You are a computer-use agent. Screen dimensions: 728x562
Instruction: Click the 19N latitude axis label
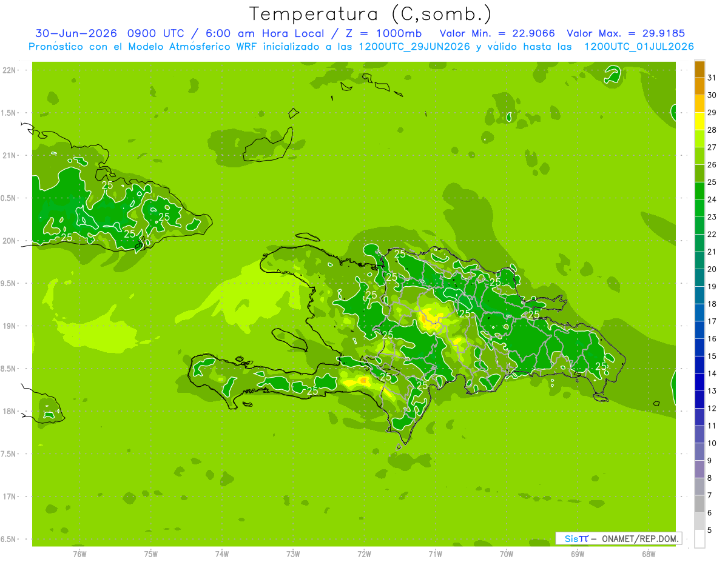(x=10, y=326)
